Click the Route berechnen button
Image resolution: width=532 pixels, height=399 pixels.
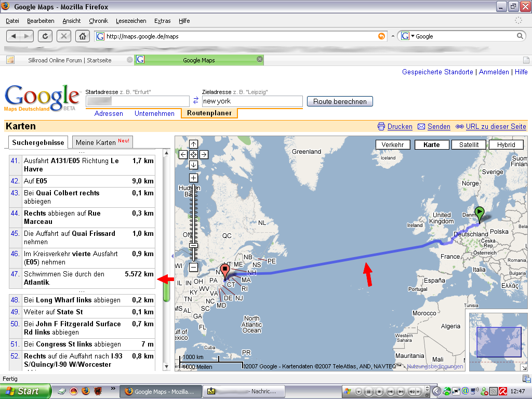[x=340, y=101]
